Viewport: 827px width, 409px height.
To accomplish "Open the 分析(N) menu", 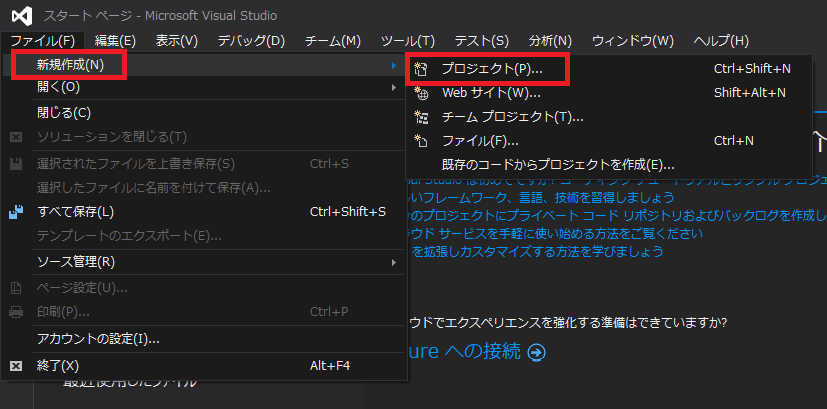I will pyautogui.click(x=550, y=41).
